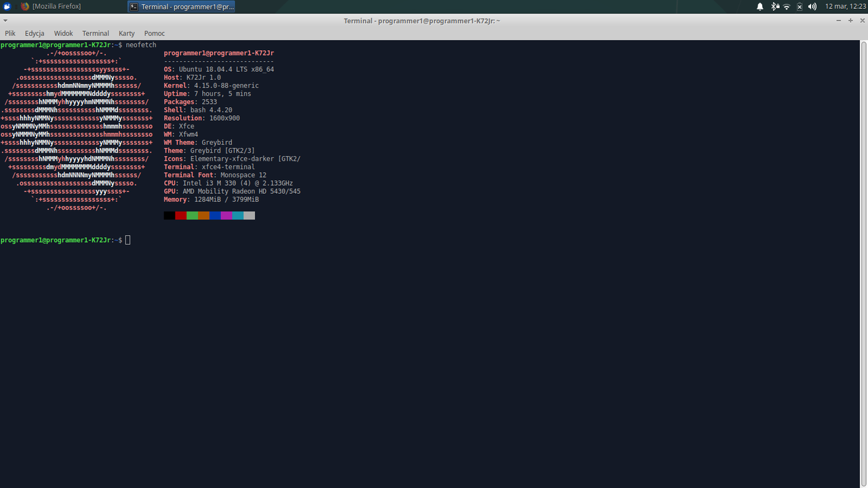Click the 'Resolution: 1600x900' line
Screen dimensions: 868x488
coord(202,118)
